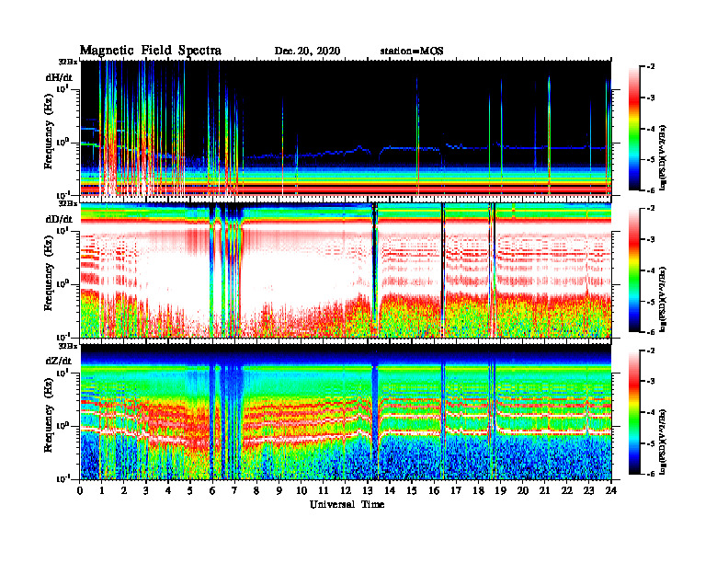Click hour 21 on the time axis
This screenshot has width=728, height=563.
click(544, 491)
